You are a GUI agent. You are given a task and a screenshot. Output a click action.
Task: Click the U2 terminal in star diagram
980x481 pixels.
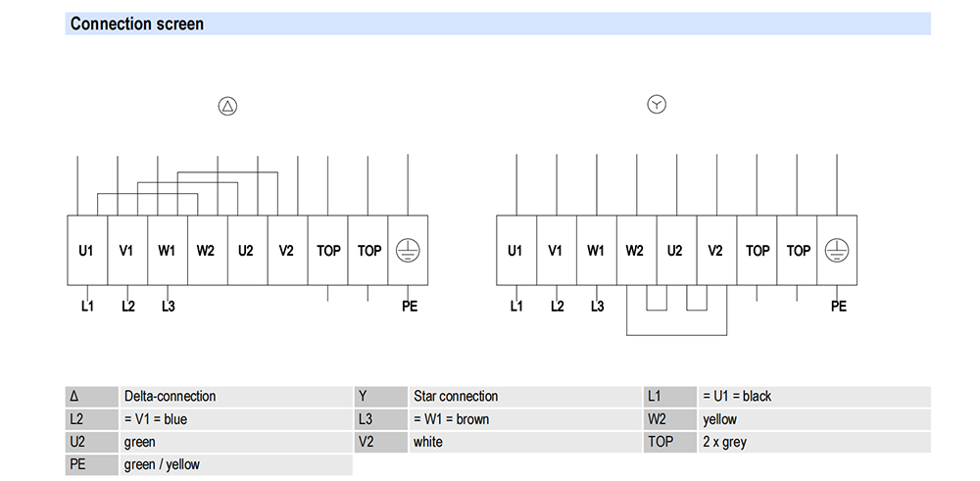coord(676,251)
